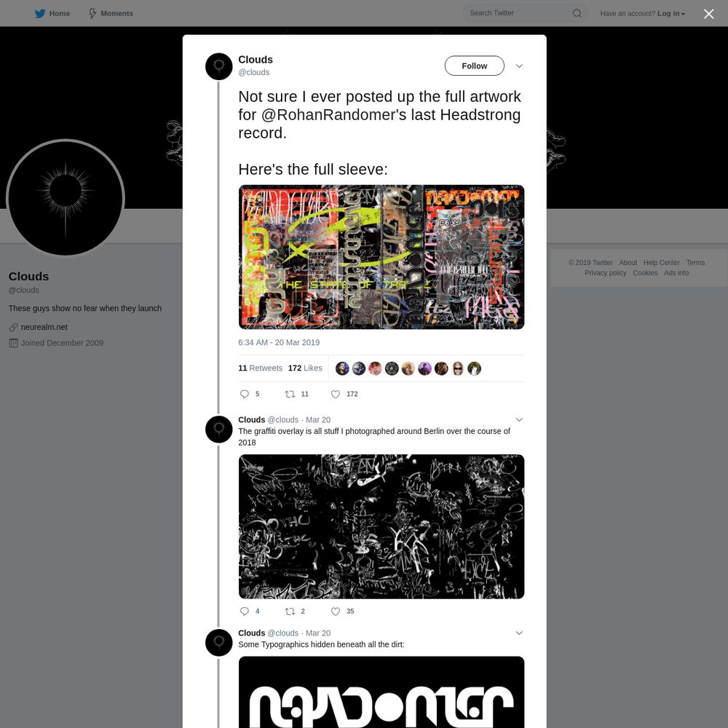This screenshot has height=728, width=728.
Task: Click the search magnifier icon
Action: click(577, 13)
